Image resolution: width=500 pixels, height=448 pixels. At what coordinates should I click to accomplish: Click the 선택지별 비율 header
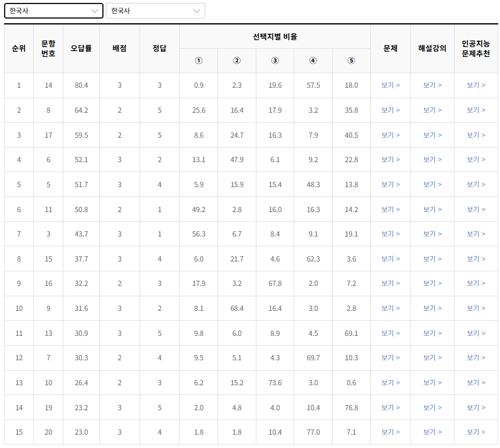tap(275, 37)
